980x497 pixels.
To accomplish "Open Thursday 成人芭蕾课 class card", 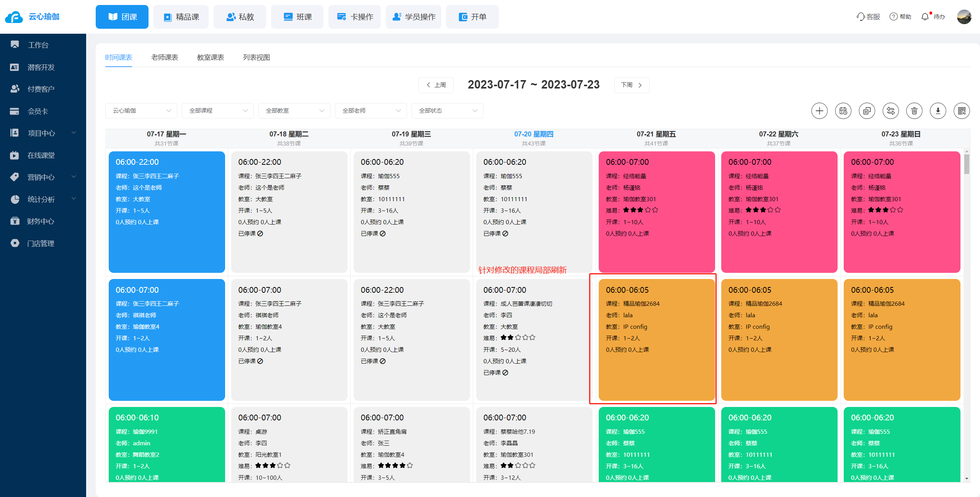I will point(534,340).
